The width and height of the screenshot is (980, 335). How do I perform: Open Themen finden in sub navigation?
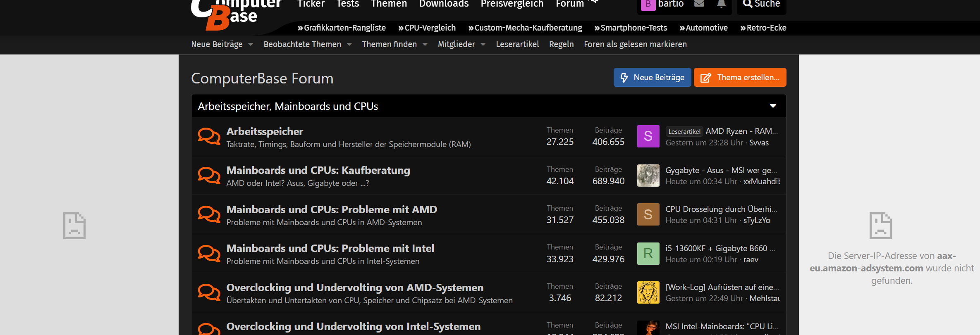tap(390, 44)
